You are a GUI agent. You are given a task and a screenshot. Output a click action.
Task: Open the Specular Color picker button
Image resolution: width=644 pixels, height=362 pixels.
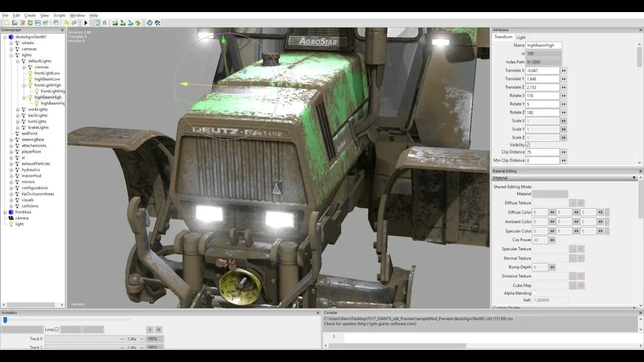[x=607, y=231]
